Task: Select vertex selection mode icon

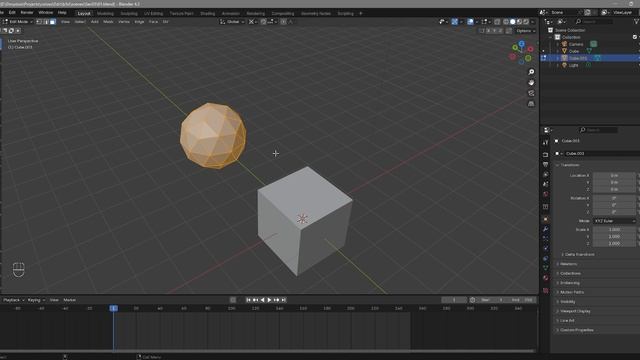Action: coord(39,22)
